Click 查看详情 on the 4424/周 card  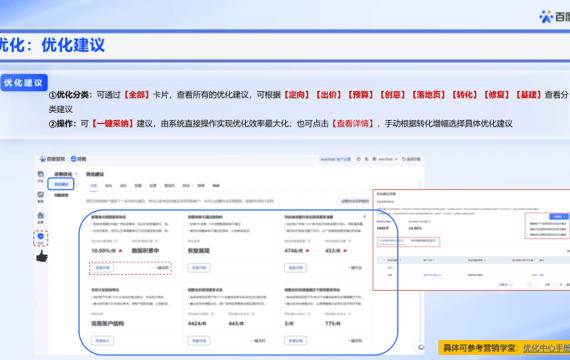199,341
